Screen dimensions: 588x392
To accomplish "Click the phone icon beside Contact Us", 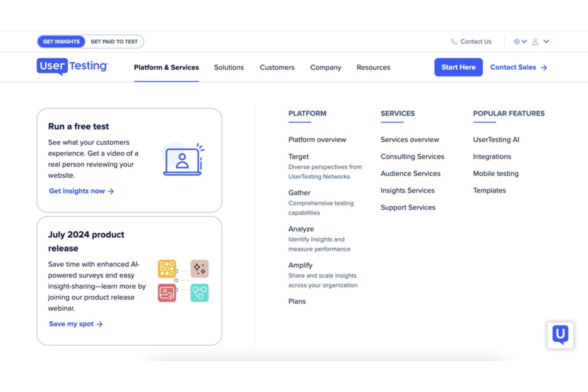I will click(454, 41).
